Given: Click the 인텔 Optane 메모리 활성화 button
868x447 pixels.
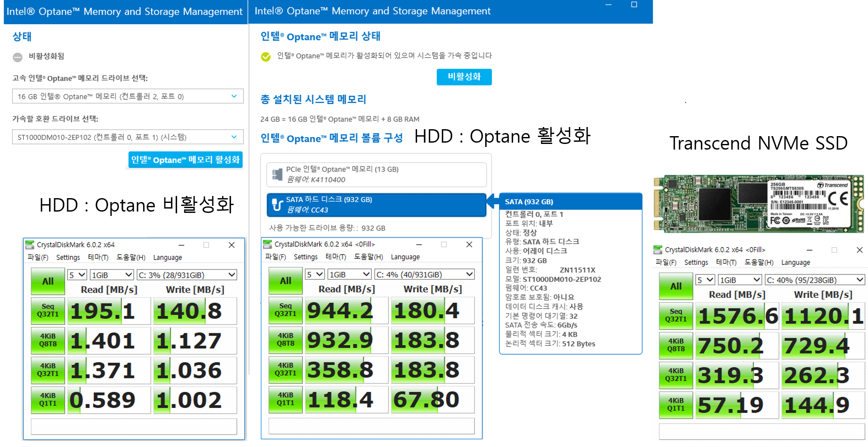Looking at the screenshot, I should (185, 160).
